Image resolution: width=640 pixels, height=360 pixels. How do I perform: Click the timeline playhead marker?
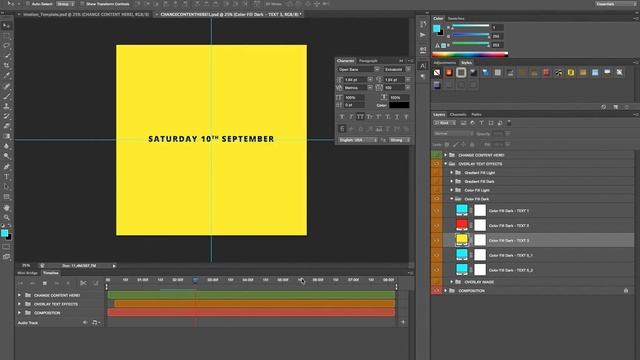(196, 280)
